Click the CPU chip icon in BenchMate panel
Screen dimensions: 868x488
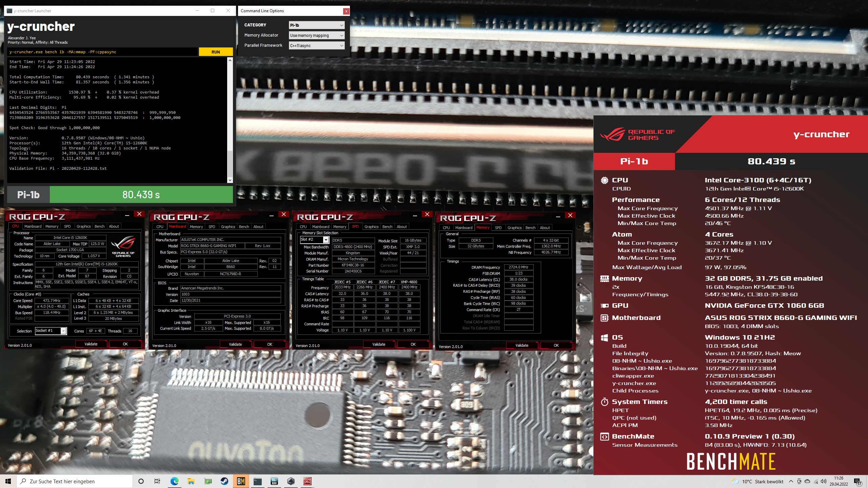pyautogui.click(x=605, y=180)
